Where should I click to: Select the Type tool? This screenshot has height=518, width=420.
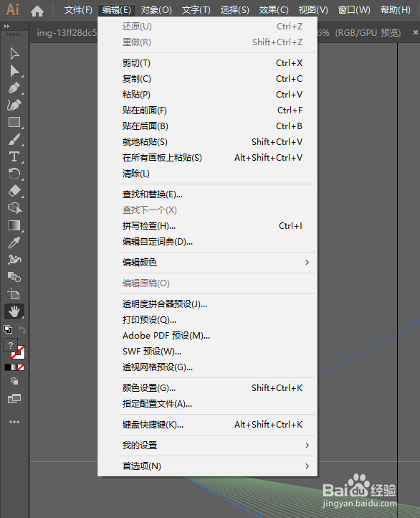(x=14, y=156)
